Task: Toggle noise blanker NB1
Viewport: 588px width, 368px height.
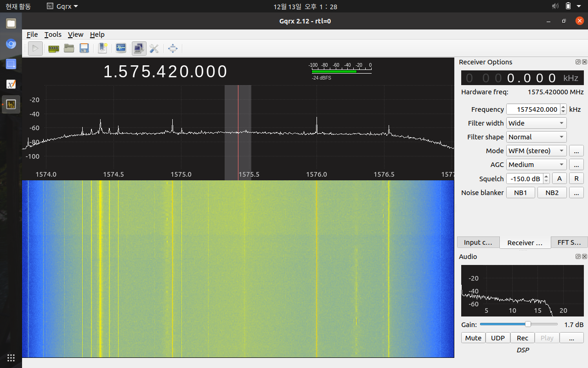Action: point(520,193)
